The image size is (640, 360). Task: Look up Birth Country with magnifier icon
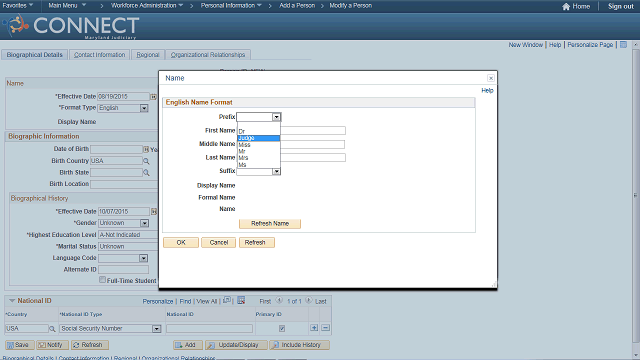tap(146, 161)
